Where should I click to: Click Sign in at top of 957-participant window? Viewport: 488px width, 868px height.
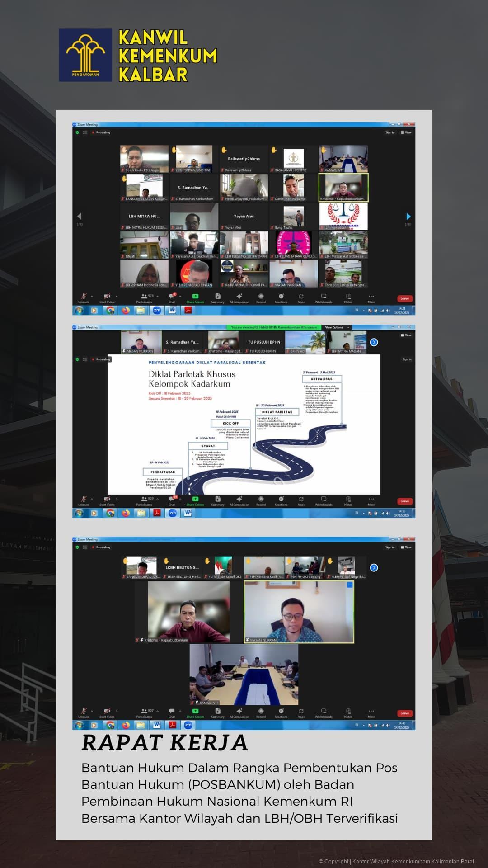point(389,547)
